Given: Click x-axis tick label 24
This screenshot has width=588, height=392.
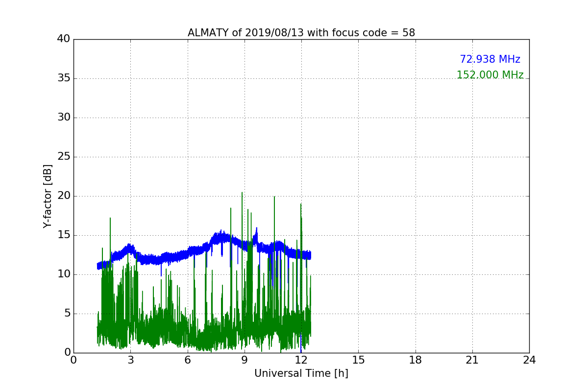Looking at the screenshot, I should [x=529, y=360].
